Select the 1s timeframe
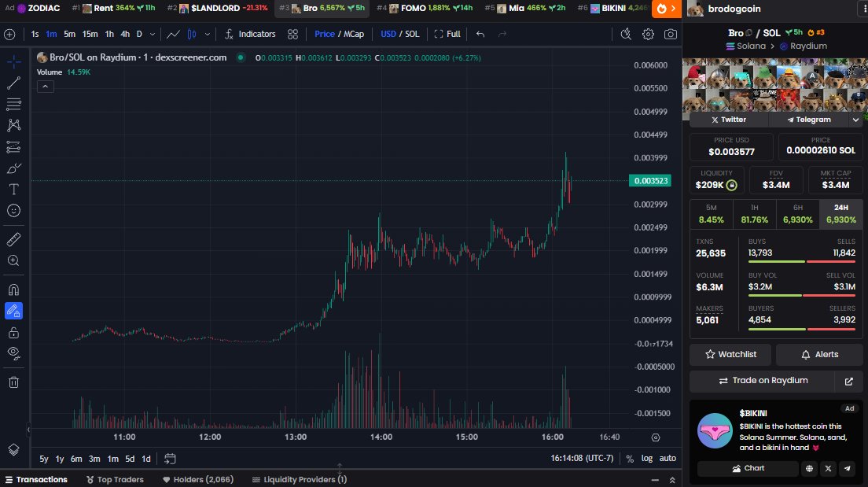The height and width of the screenshot is (487, 868). pos(35,35)
